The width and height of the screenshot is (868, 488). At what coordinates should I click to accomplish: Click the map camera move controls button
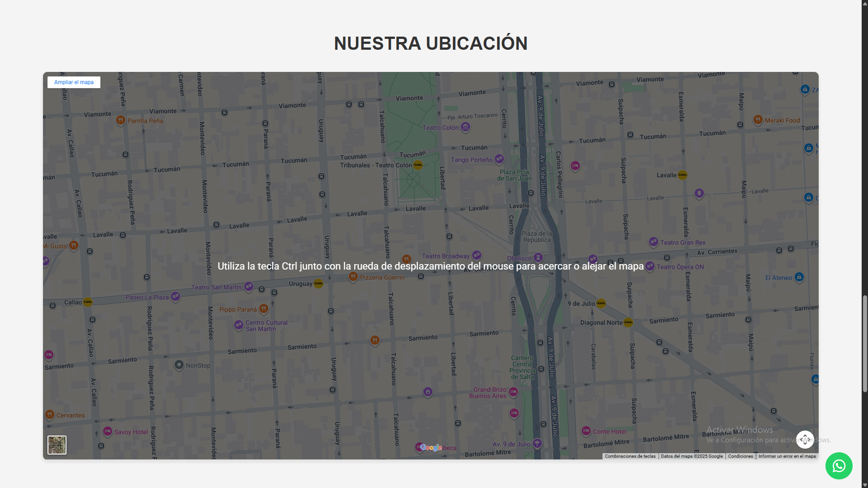805,439
